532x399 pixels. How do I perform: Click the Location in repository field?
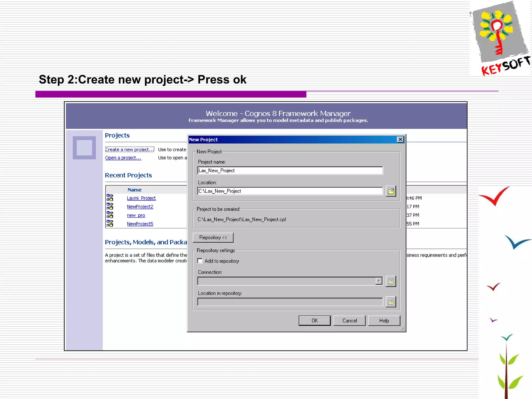pyautogui.click(x=290, y=302)
